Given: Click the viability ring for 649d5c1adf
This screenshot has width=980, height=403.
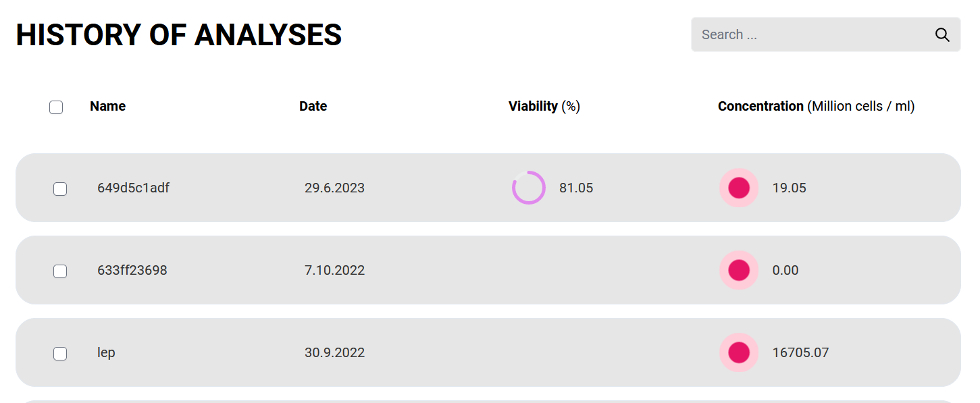Looking at the screenshot, I should pyautogui.click(x=529, y=188).
